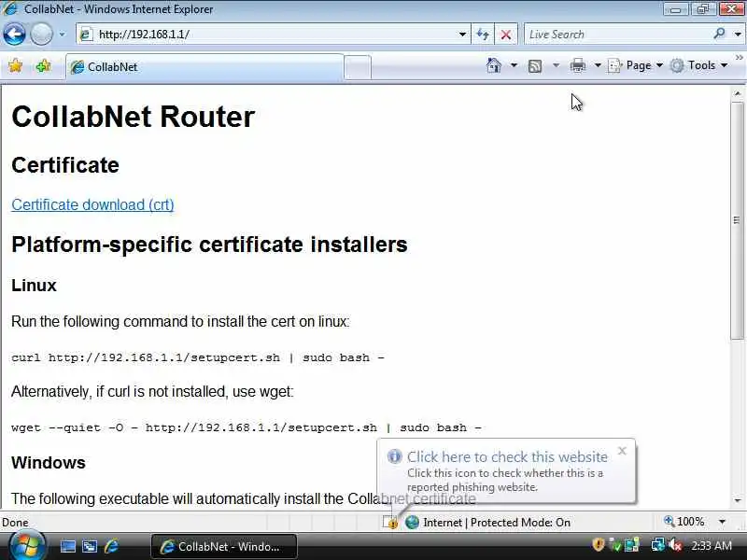This screenshot has height=560, width=747.
Task: Stop loading with the red X
Action: pos(506,35)
